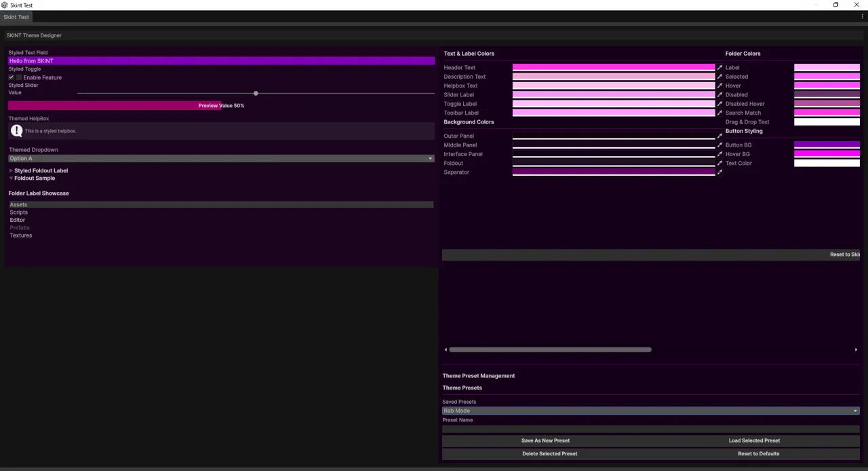The image size is (868, 471).
Task: Open the folder Selected color swatch
Action: [x=827, y=77]
